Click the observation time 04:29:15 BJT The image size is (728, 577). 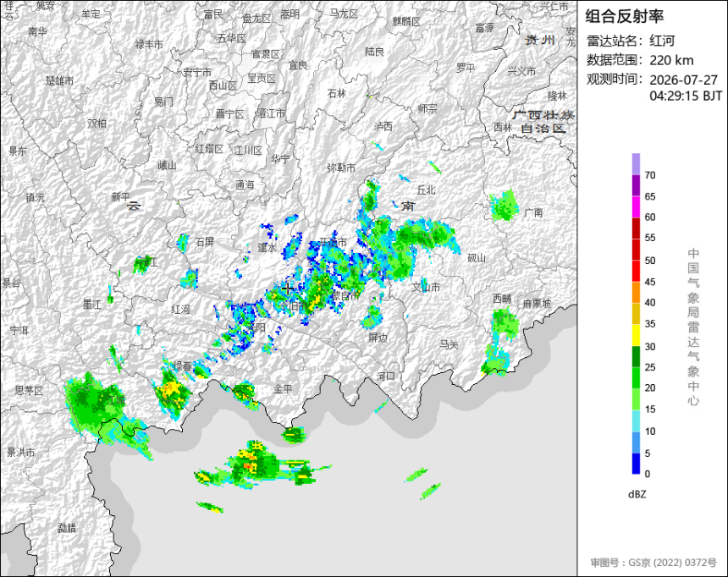tap(686, 96)
